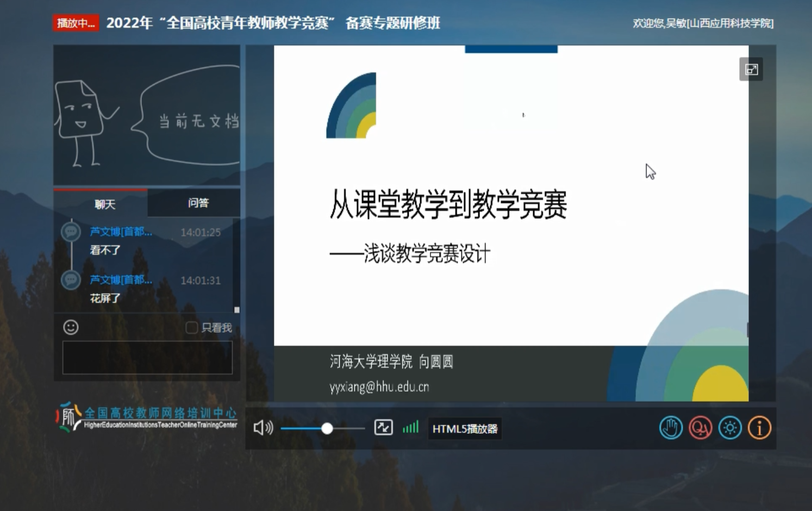This screenshot has height=511, width=812.
Task: Click the timestamp 14:01:25
Action: pos(201,232)
